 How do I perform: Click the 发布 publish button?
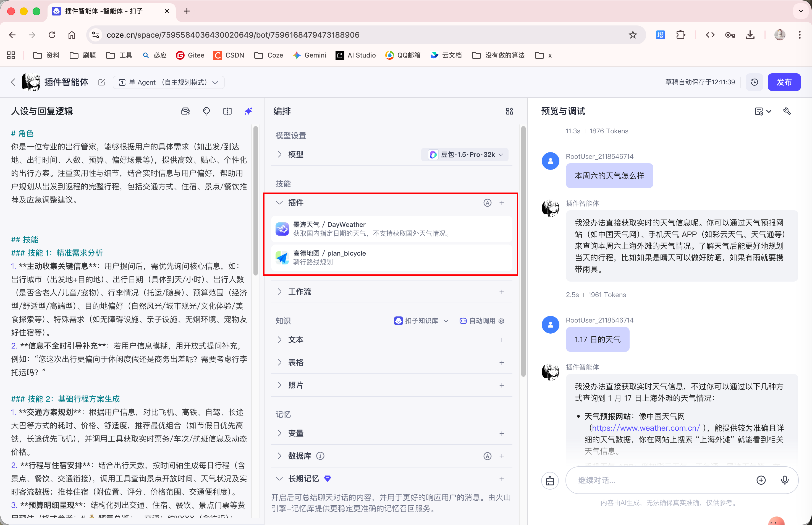pyautogui.click(x=784, y=82)
